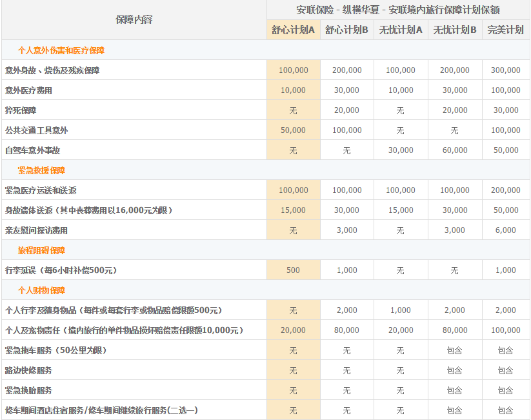Click 无忧计划A's 1,000 in 个人行李及随身物品 row
Viewport: 531px width, 420px height.
pos(401,310)
